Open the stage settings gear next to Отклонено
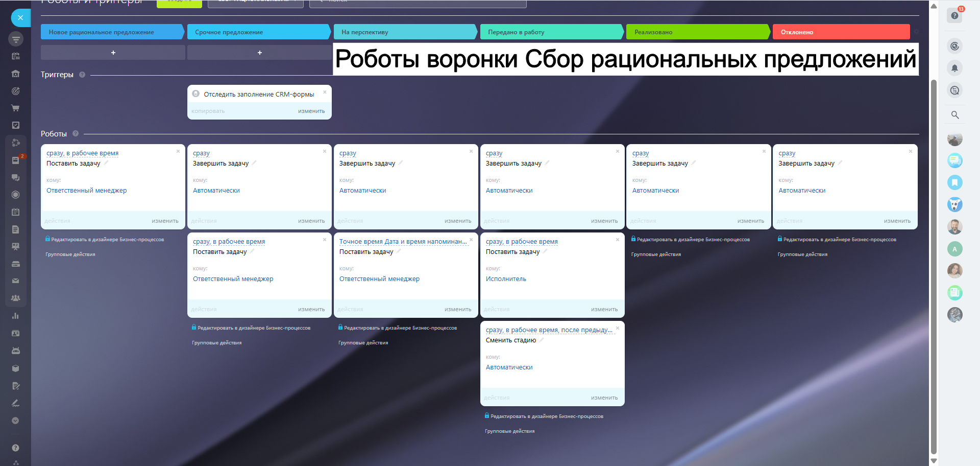Screen dimensions: 980x466 coord(916,32)
